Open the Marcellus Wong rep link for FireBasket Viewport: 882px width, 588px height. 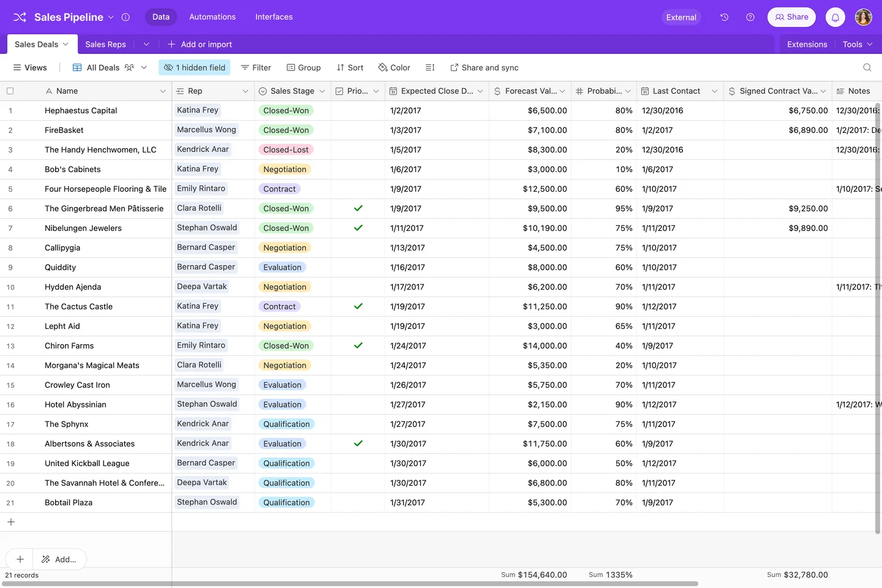(x=206, y=130)
